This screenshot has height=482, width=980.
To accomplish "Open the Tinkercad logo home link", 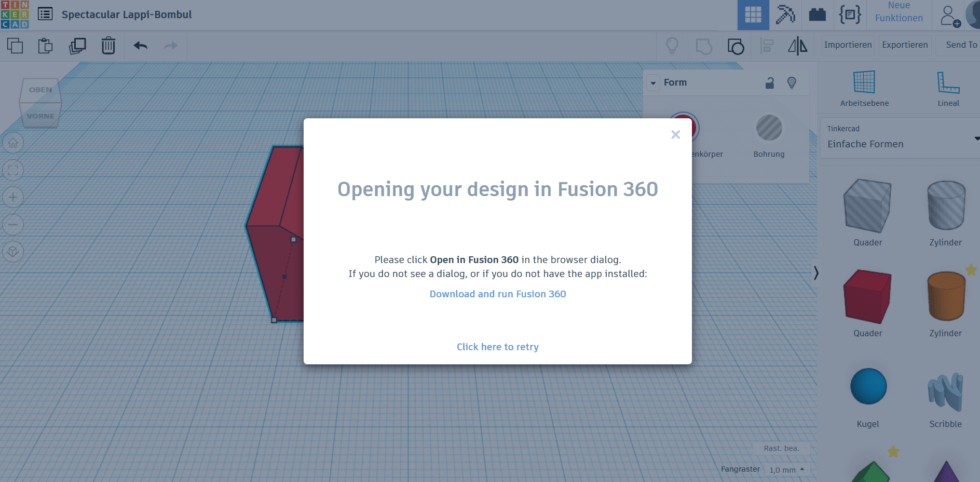I will point(15,15).
